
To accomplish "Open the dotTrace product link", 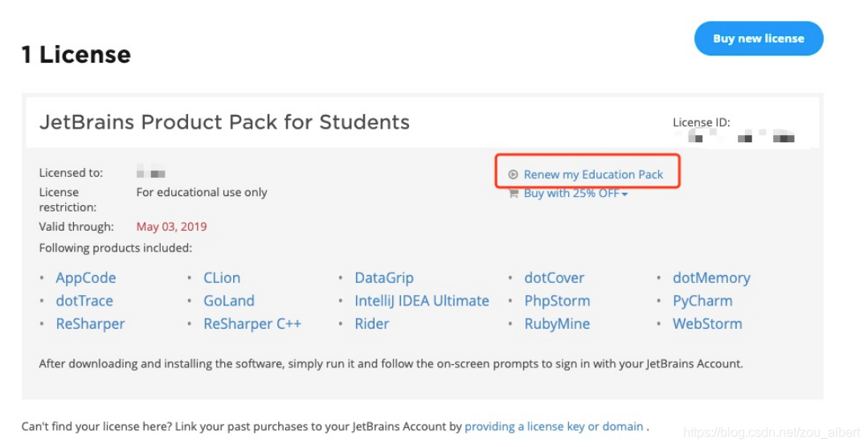I will pos(84,301).
